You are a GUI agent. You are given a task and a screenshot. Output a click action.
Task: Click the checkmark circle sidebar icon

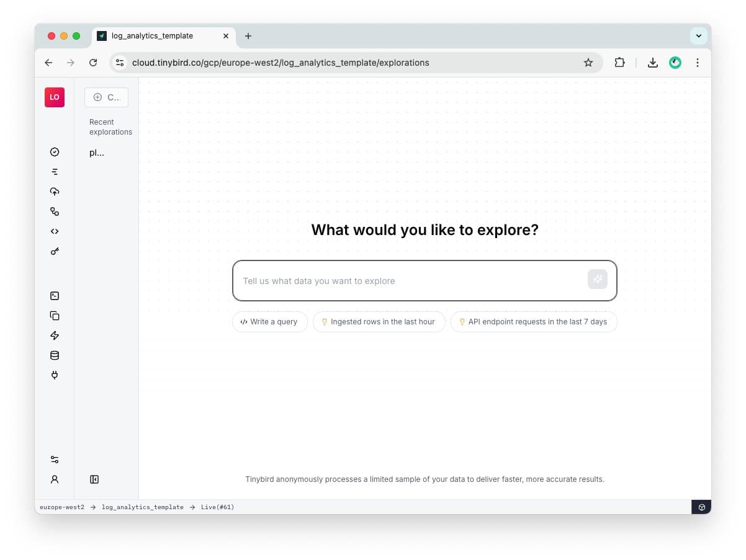(55, 152)
